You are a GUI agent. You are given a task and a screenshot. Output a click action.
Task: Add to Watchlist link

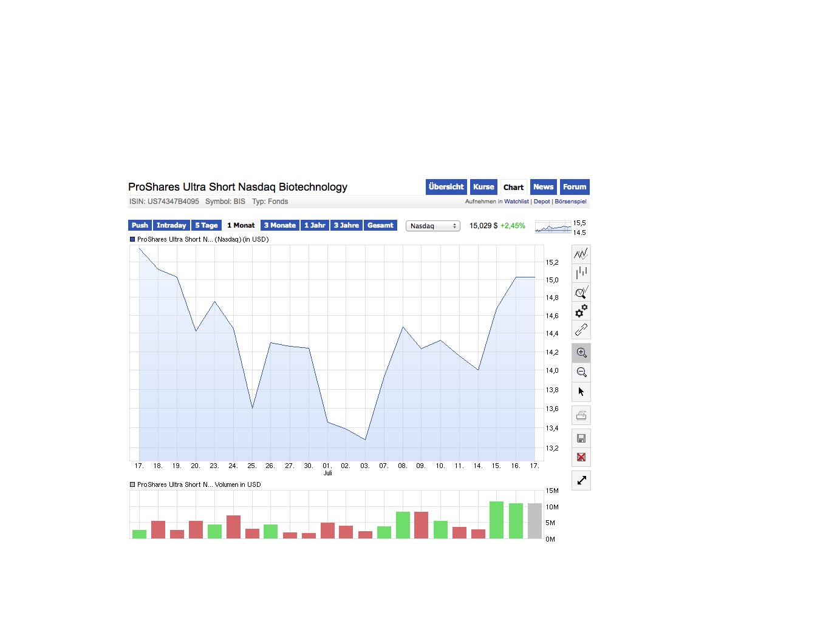[516, 202]
